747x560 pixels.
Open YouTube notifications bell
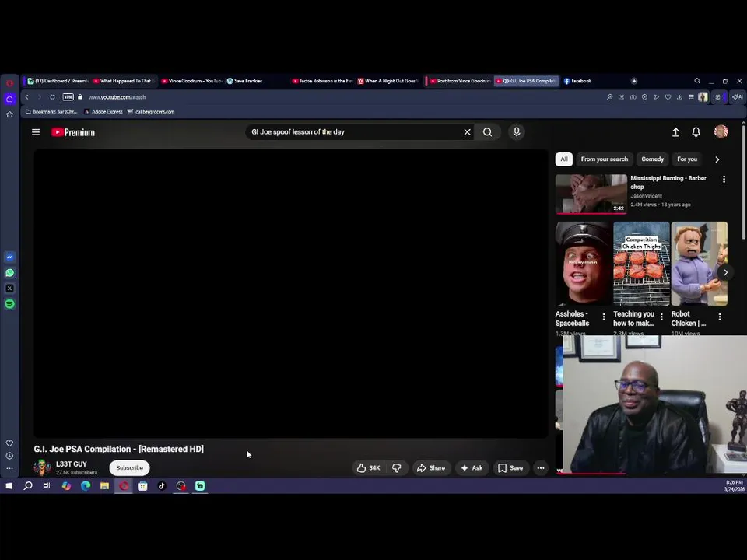[696, 132]
